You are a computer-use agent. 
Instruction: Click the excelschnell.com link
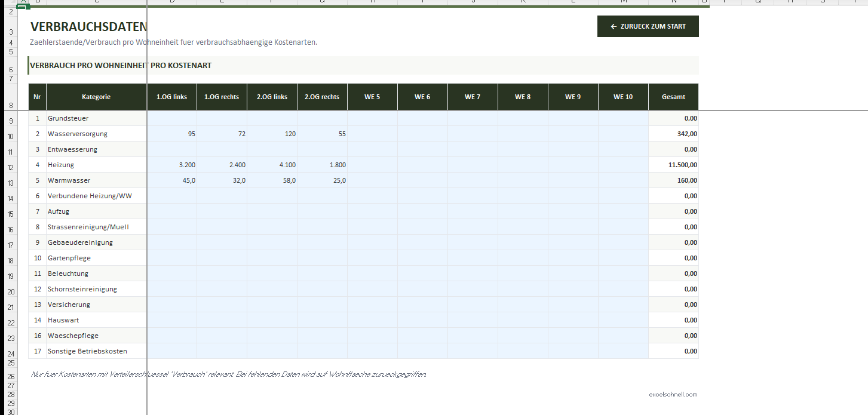point(673,394)
